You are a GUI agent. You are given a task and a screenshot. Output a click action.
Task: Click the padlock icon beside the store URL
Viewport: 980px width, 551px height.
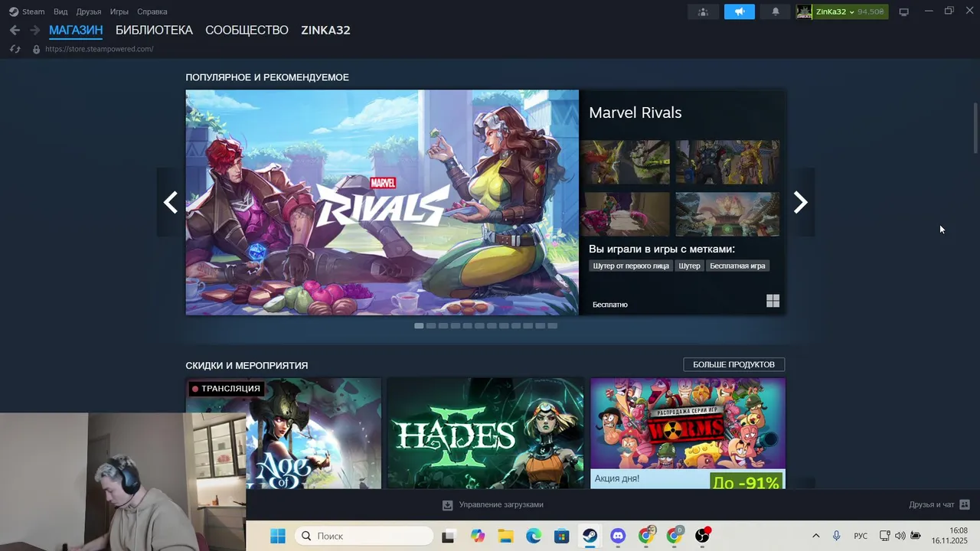point(36,49)
